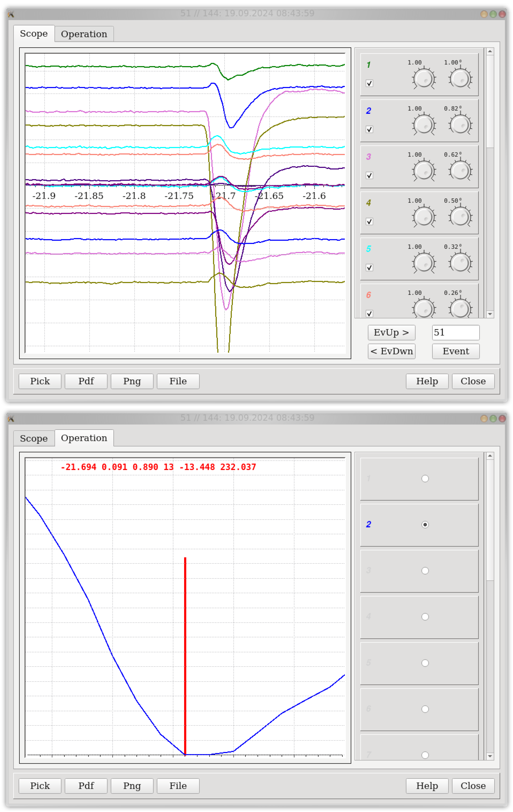513x812 pixels.
Task: Toggle channel 3 checkbox
Action: click(369, 175)
